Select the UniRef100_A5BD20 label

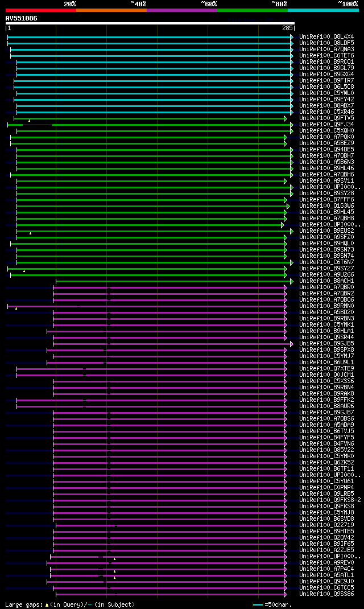[326, 312]
